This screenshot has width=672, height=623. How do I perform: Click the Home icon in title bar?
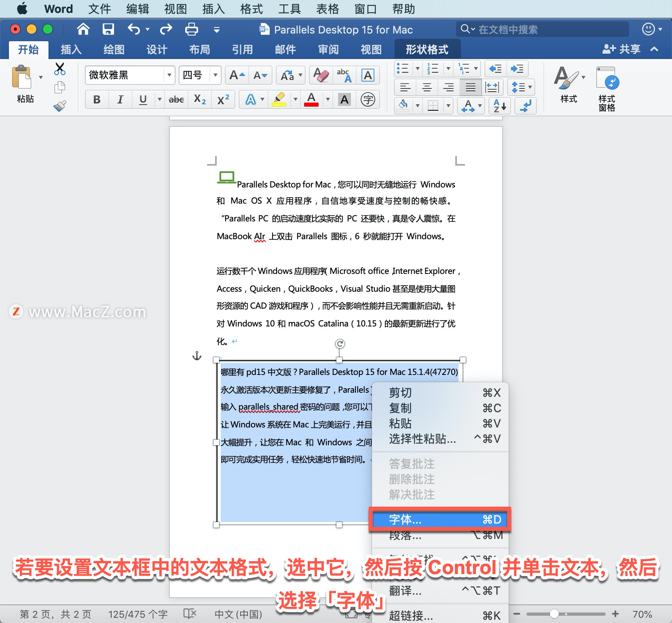(x=83, y=29)
